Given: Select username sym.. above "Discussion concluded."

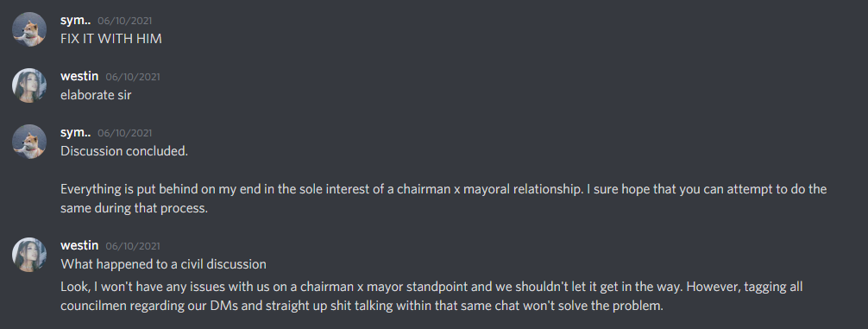Looking at the screenshot, I should click(x=75, y=132).
